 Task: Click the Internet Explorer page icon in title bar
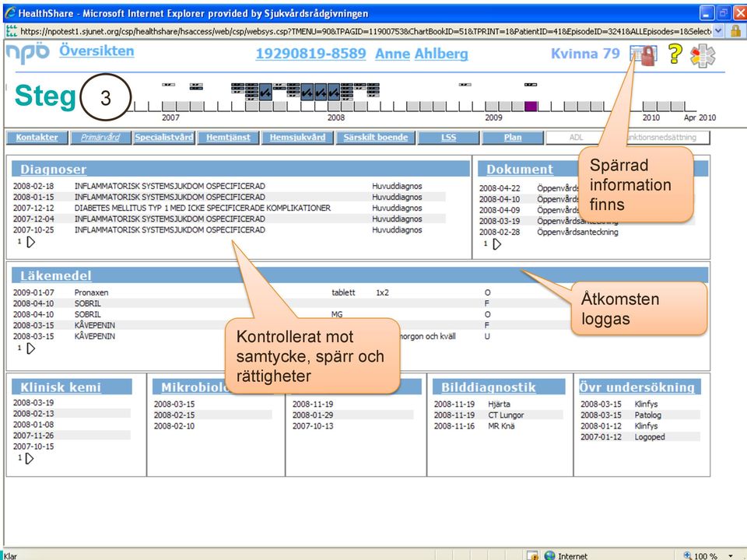(9, 13)
